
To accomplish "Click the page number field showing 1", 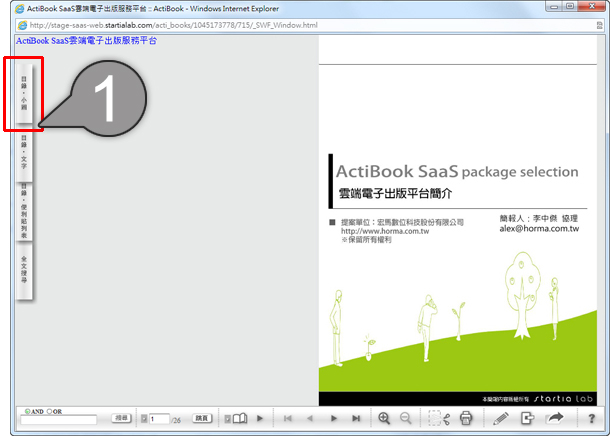I will pyautogui.click(x=160, y=419).
